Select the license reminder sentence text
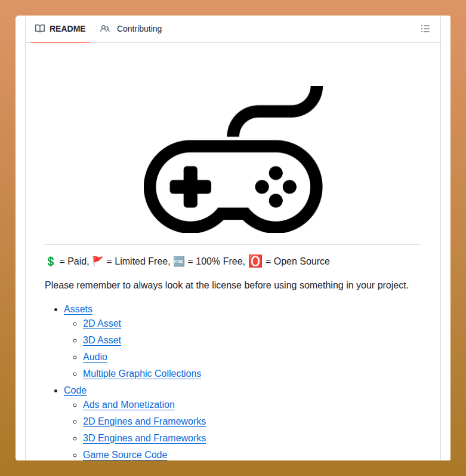 (227, 285)
